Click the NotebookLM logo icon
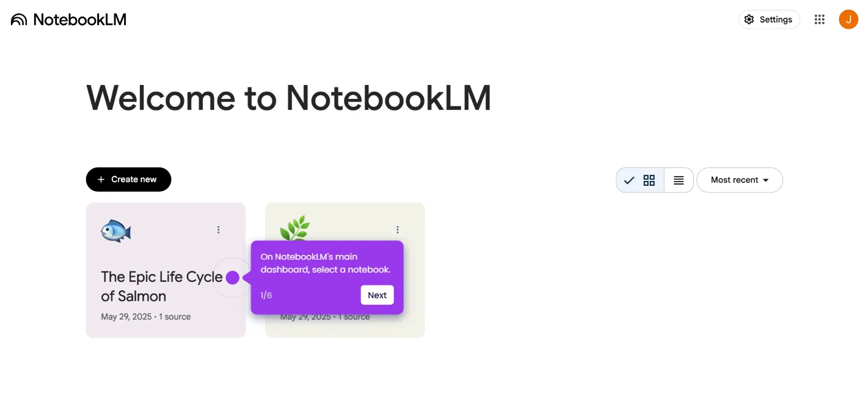The height and width of the screenshot is (418, 868). [x=19, y=20]
